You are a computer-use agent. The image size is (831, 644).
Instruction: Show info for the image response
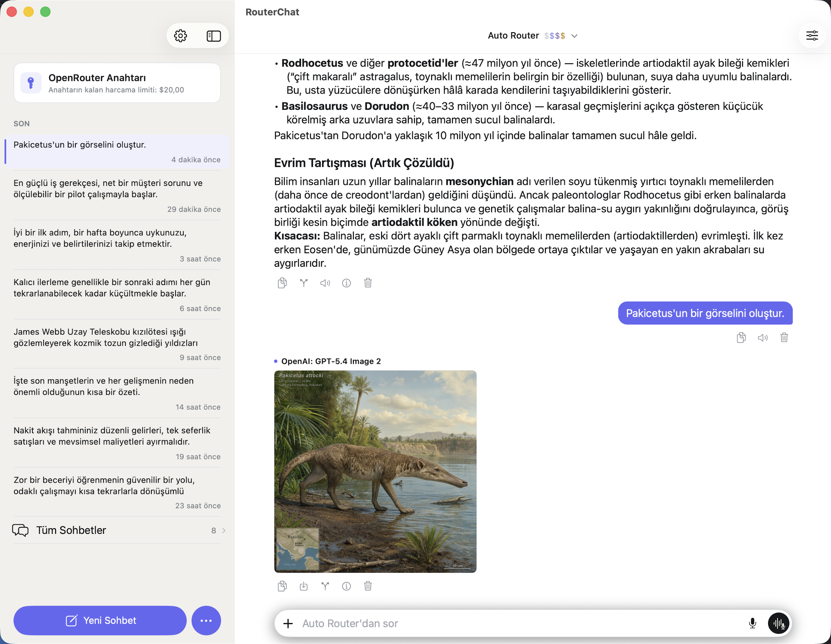click(x=346, y=586)
